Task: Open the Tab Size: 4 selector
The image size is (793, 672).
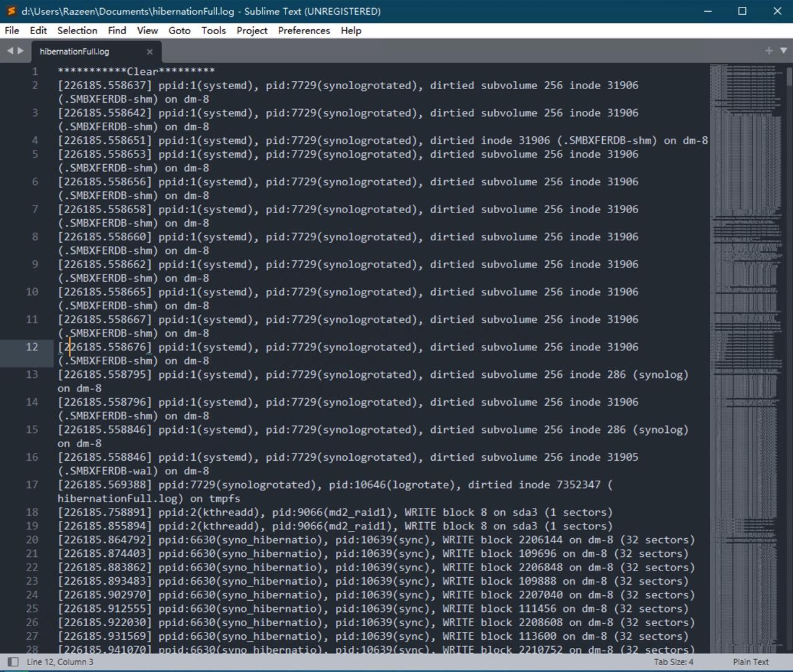Action: tap(673, 661)
